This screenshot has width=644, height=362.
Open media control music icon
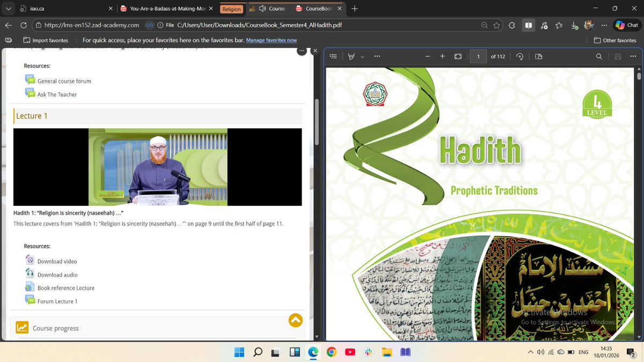coord(544,25)
